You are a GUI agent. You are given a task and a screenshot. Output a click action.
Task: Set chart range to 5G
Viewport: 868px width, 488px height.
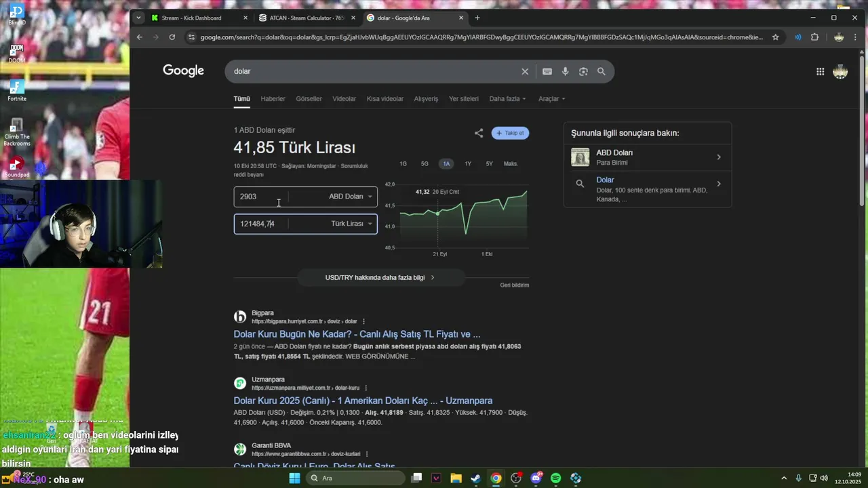[x=425, y=164]
